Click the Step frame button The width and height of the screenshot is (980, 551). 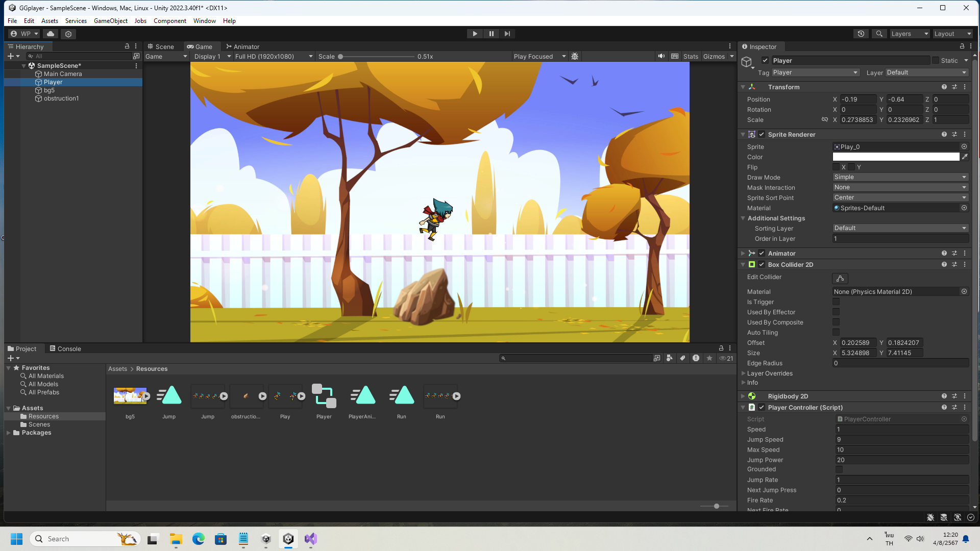pyautogui.click(x=507, y=34)
